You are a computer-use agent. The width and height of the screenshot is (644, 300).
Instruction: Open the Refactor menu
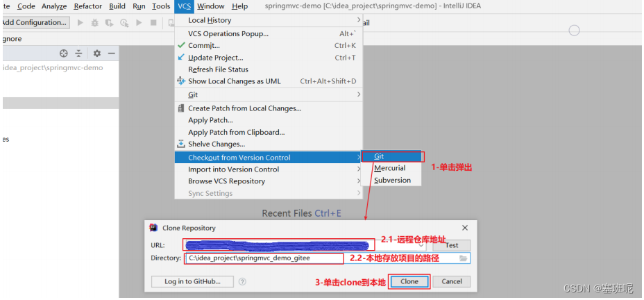tap(87, 6)
